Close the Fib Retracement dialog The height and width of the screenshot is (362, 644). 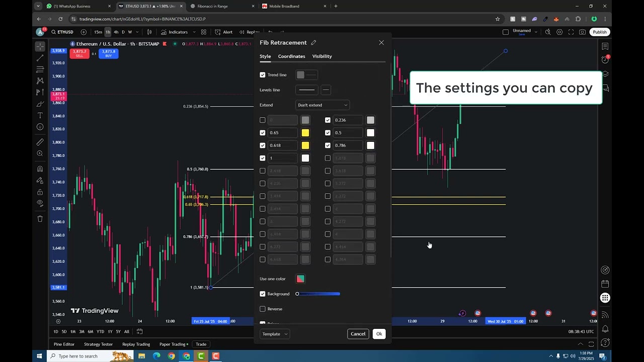tap(381, 43)
